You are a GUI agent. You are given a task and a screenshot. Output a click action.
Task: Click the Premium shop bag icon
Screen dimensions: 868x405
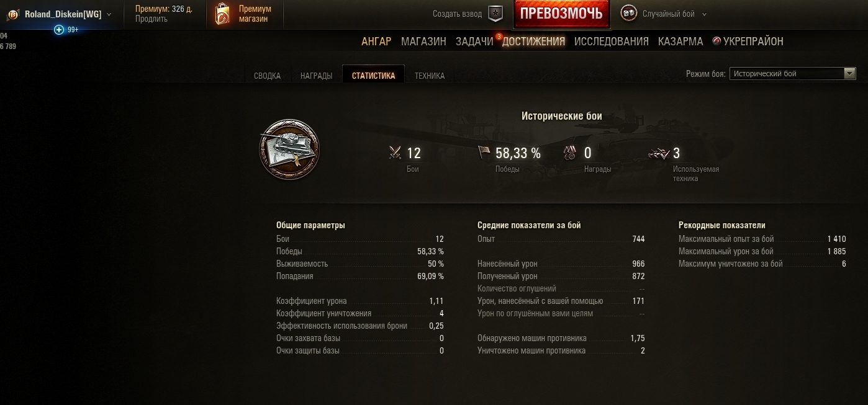pyautogui.click(x=222, y=14)
